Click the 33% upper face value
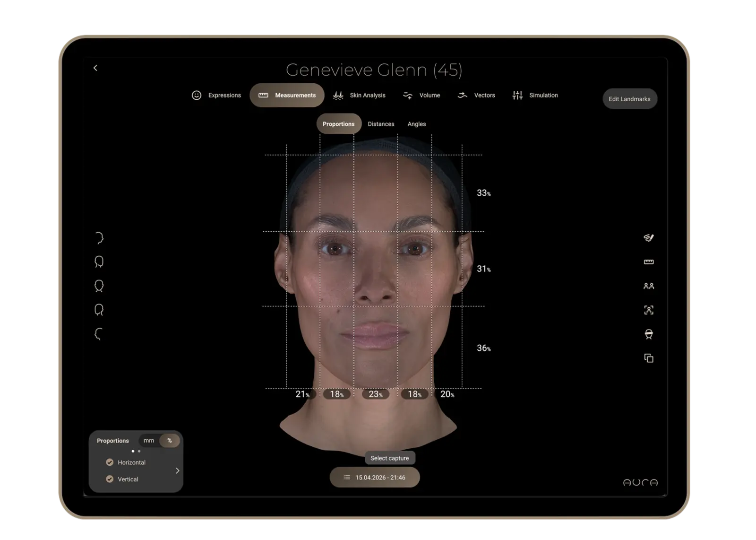The image size is (756, 540). tap(483, 193)
